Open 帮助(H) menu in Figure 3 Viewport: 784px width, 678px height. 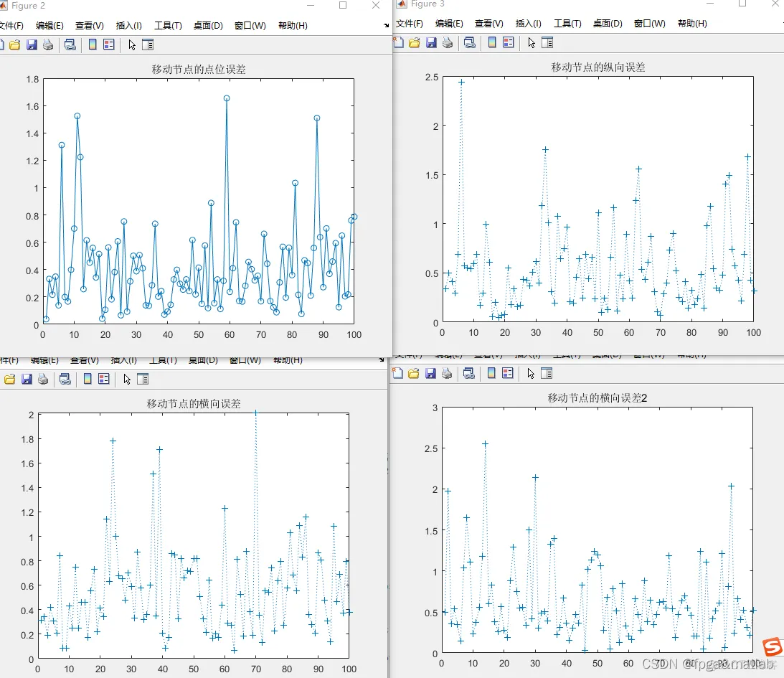coord(692,24)
